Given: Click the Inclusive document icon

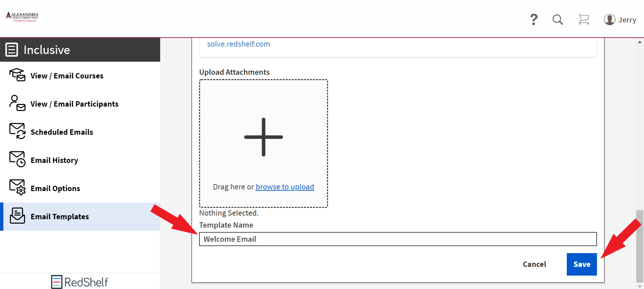Looking at the screenshot, I should pos(12,50).
